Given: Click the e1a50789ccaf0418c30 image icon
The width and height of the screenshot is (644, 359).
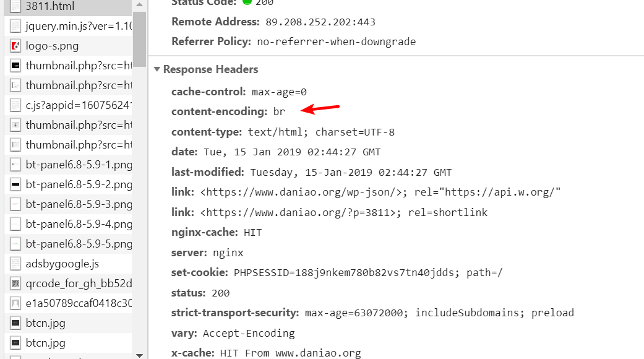Looking at the screenshot, I should point(15,303).
